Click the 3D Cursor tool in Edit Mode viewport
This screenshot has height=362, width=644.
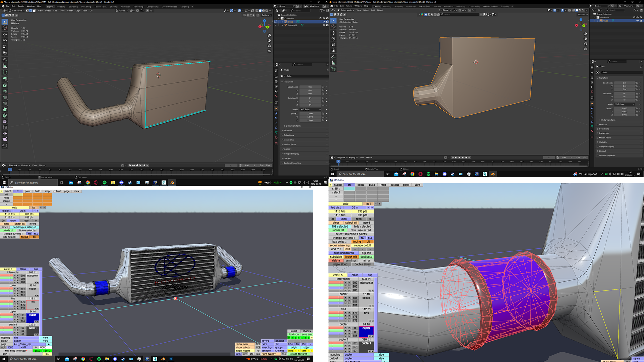[5, 28]
